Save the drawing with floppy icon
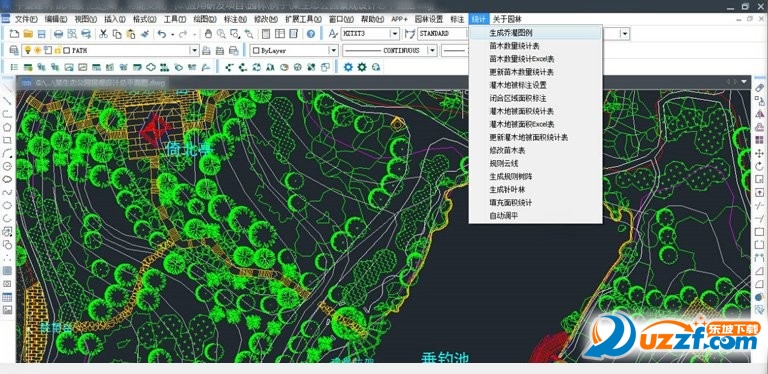 pos(42,34)
